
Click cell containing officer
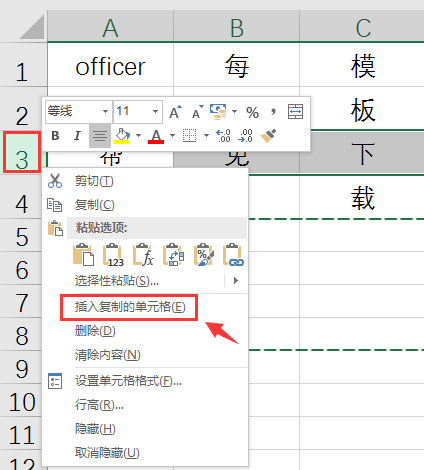tap(110, 65)
